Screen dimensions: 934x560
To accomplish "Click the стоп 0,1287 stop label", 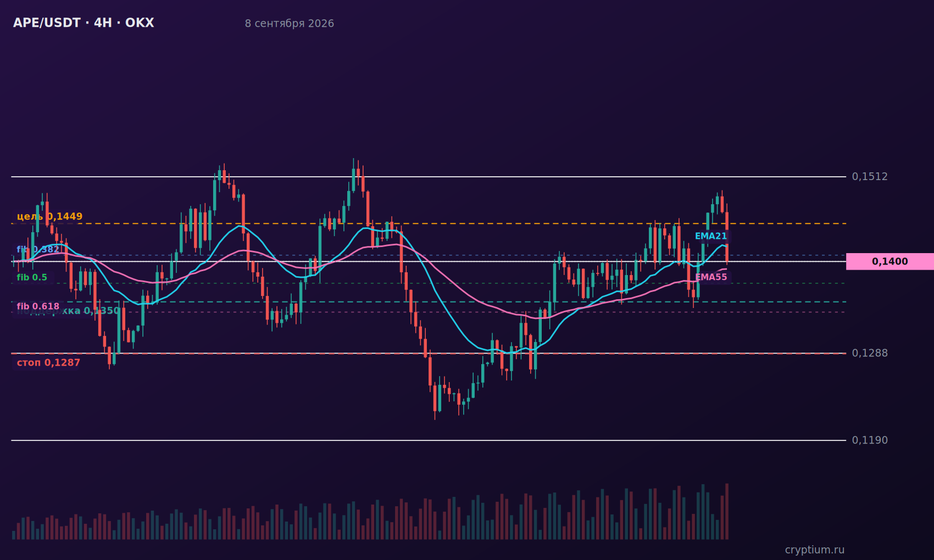I will click(48, 362).
